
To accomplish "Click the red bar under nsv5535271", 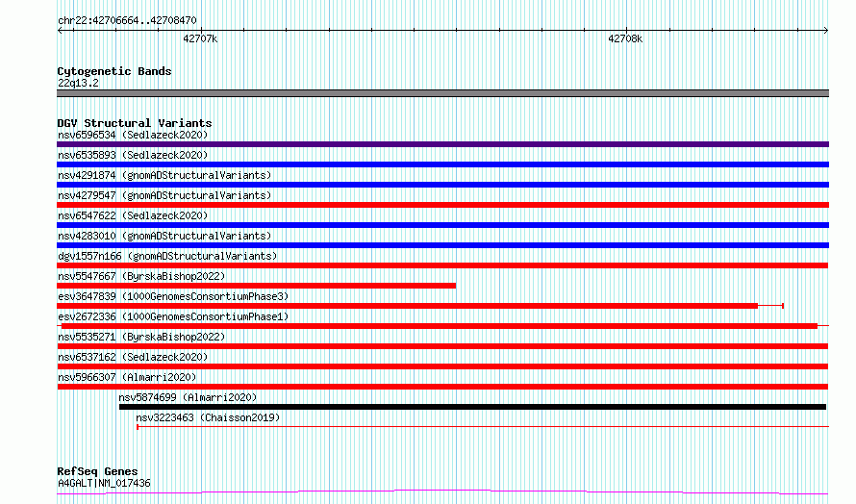I will coord(442,346).
